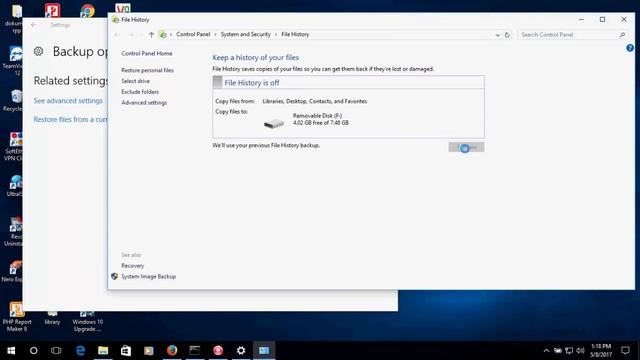Click the back arrow in File History
The width and height of the screenshot is (640, 360).
[x=117, y=35]
